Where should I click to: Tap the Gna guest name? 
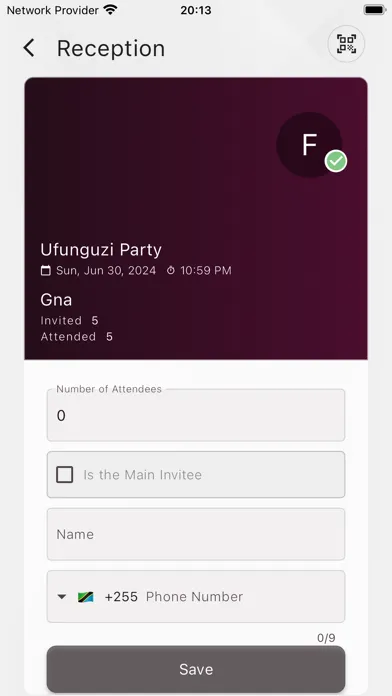[x=56, y=300]
